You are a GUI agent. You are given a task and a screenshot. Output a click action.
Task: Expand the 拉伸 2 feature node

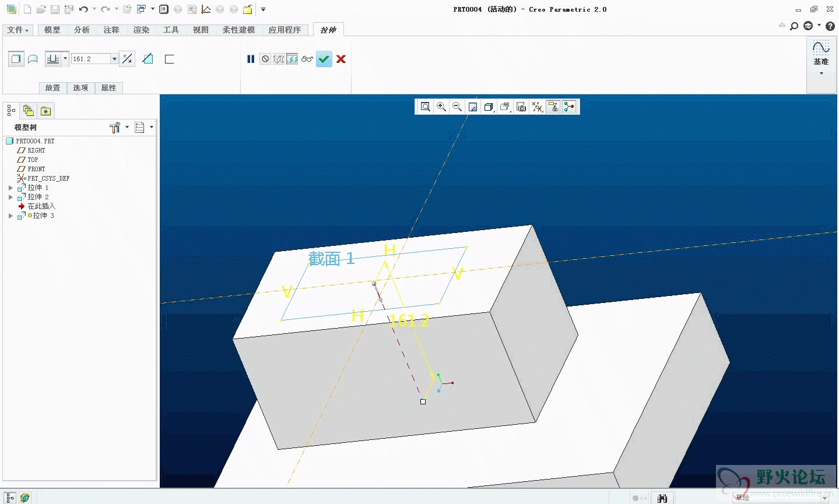click(x=10, y=197)
